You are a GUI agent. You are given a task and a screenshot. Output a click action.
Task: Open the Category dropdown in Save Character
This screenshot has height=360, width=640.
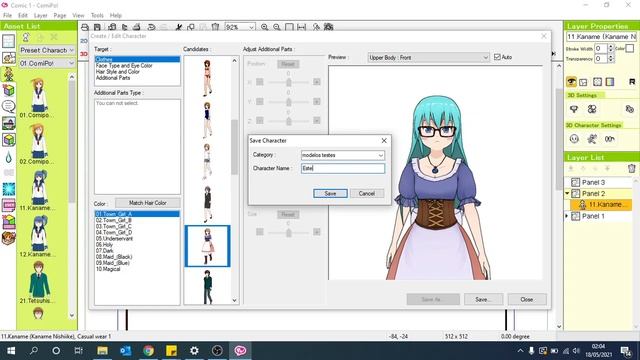[x=380, y=155]
